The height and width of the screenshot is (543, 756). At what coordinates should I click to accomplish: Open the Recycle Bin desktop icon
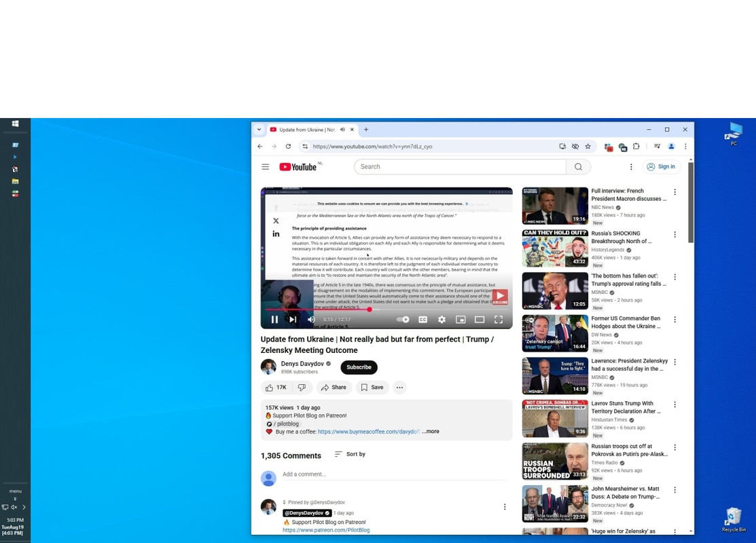734,520
